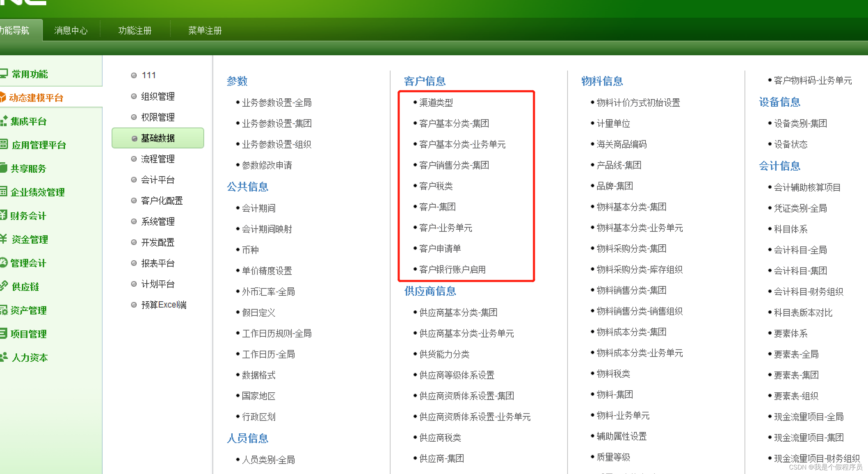The height and width of the screenshot is (474, 868).
Task: Click the 企业绩效管理 calculator icon
Action: (x=3, y=192)
